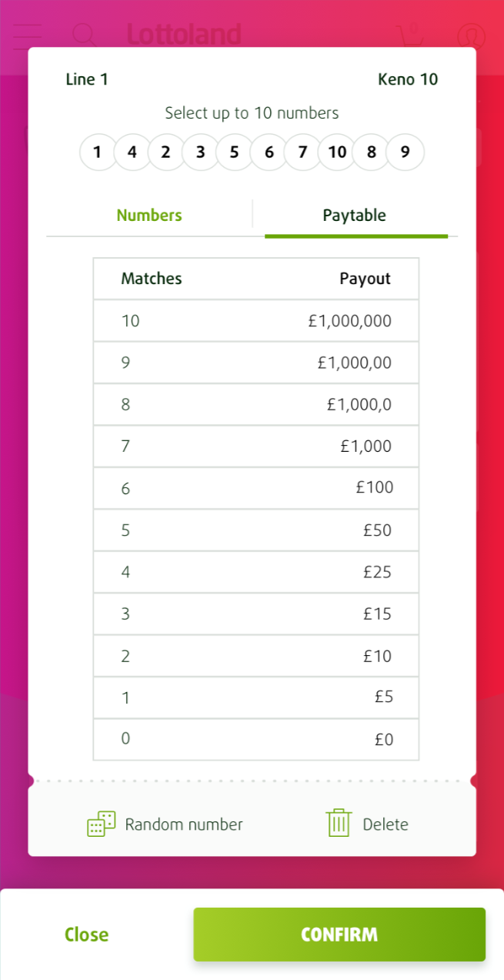Select the Paytable tab
Screen dimensions: 504x980
pos(354,216)
